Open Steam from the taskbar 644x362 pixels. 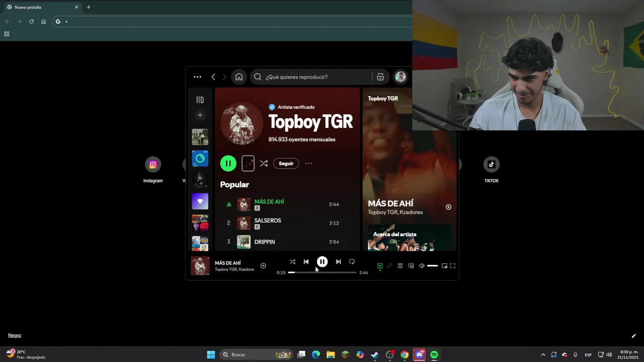tap(375, 355)
